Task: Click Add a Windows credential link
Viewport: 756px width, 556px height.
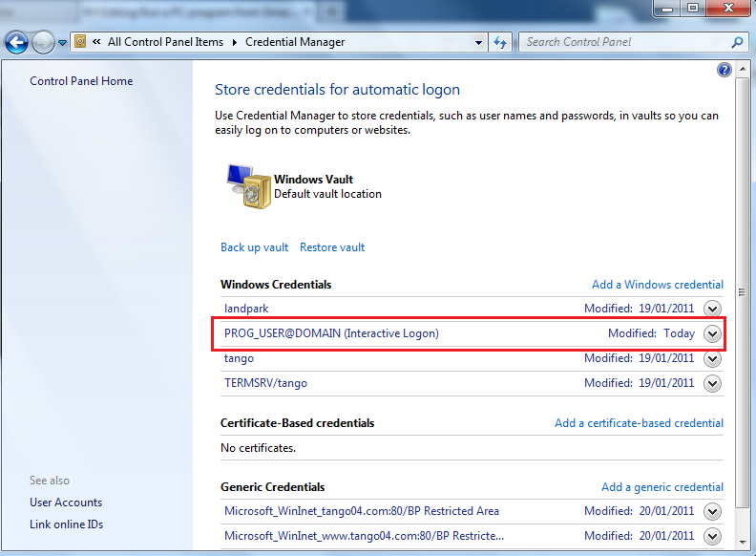Action: (657, 285)
